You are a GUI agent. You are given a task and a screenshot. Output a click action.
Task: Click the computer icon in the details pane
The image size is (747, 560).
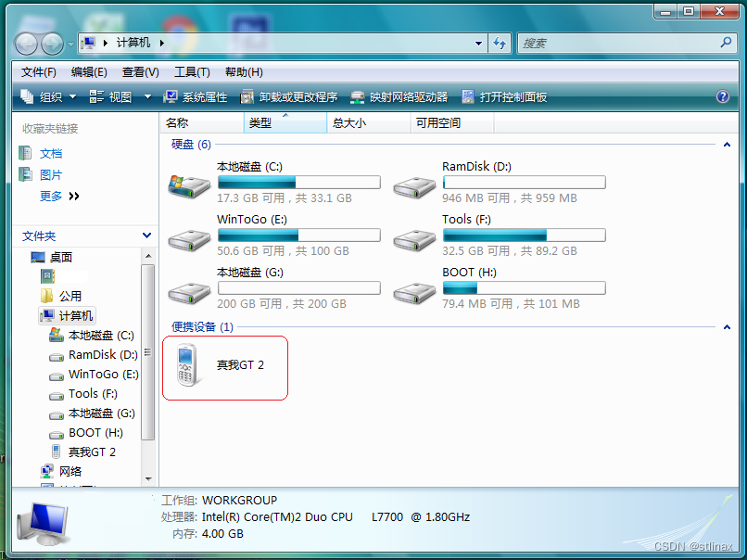click(44, 523)
